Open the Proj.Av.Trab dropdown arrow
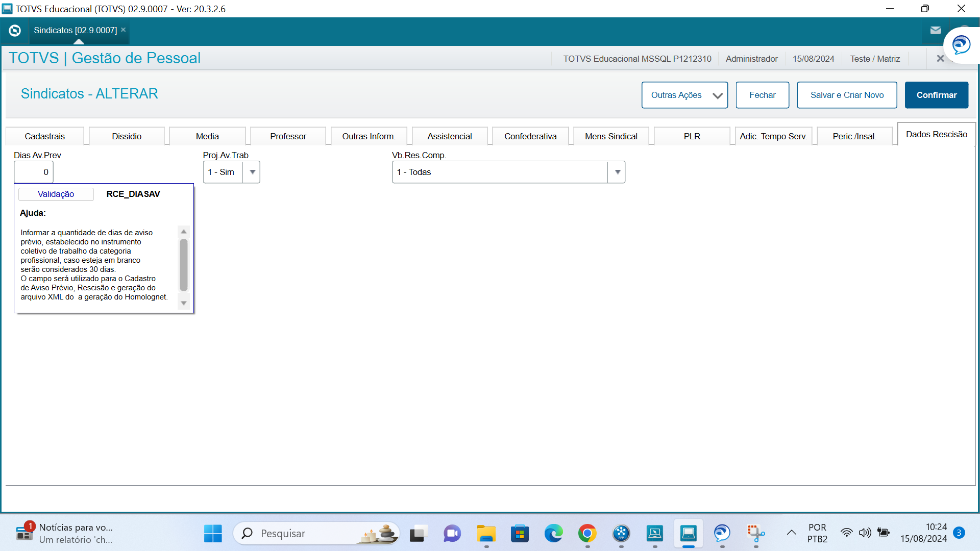The height and width of the screenshot is (551, 980). 252,172
